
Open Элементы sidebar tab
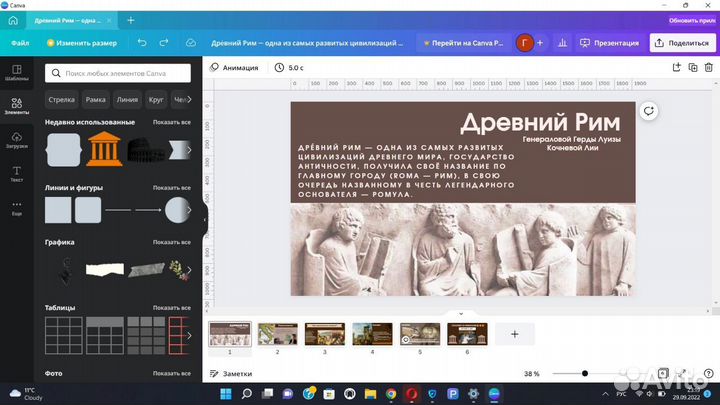(17, 106)
